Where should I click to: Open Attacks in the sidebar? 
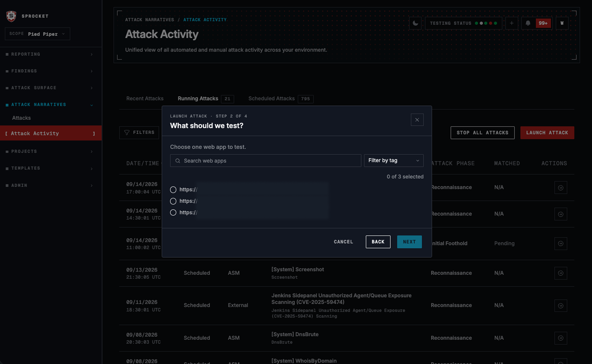tap(21, 118)
